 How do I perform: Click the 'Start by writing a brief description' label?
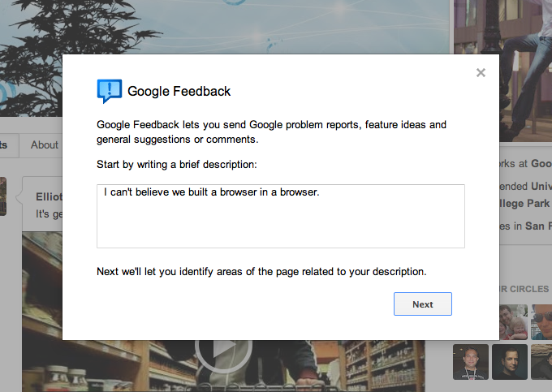(x=177, y=165)
